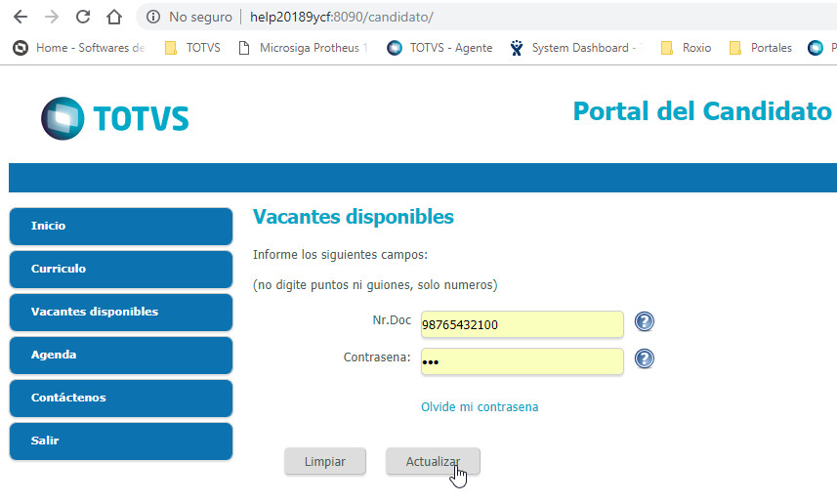This screenshot has width=837, height=504.
Task: View site info via the No seguro icon
Action: (x=153, y=17)
